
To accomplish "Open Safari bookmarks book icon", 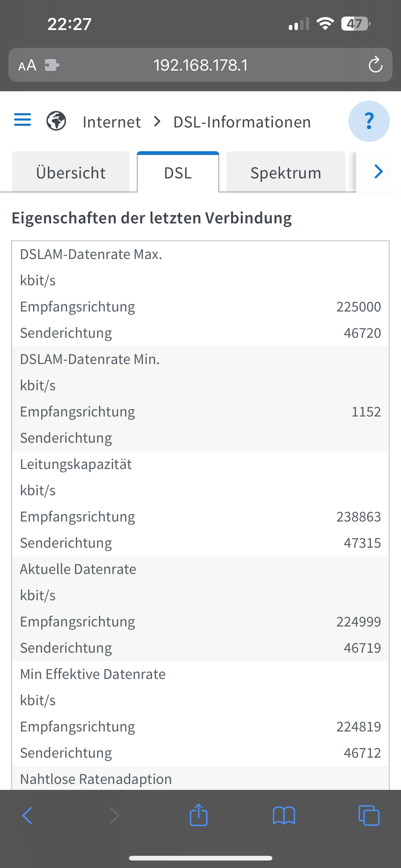I will tap(284, 815).
